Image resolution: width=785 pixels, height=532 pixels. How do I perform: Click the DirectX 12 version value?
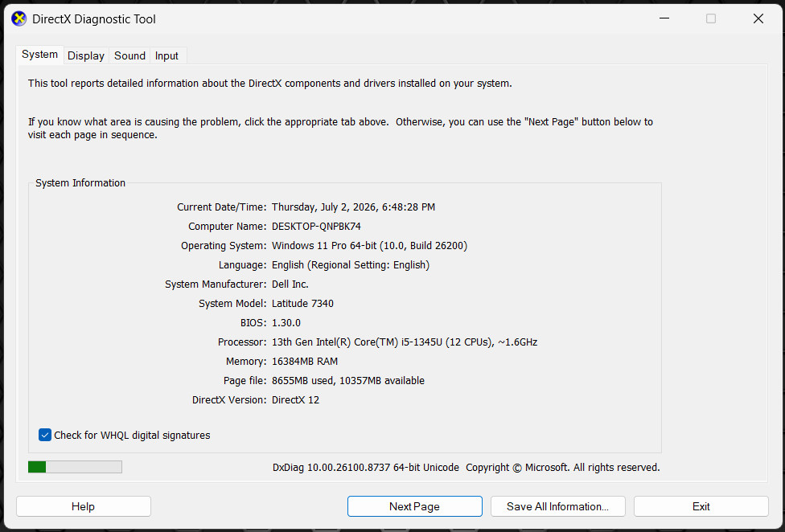(295, 400)
